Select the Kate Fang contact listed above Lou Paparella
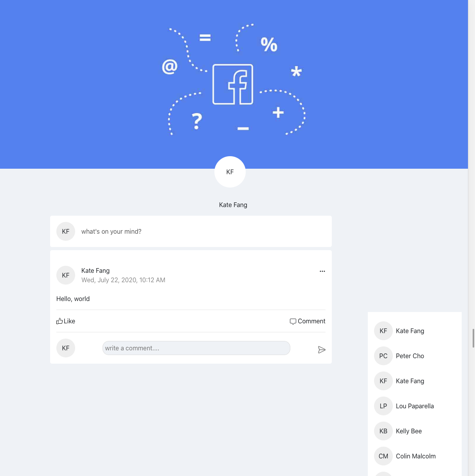The height and width of the screenshot is (476, 475). (410, 381)
